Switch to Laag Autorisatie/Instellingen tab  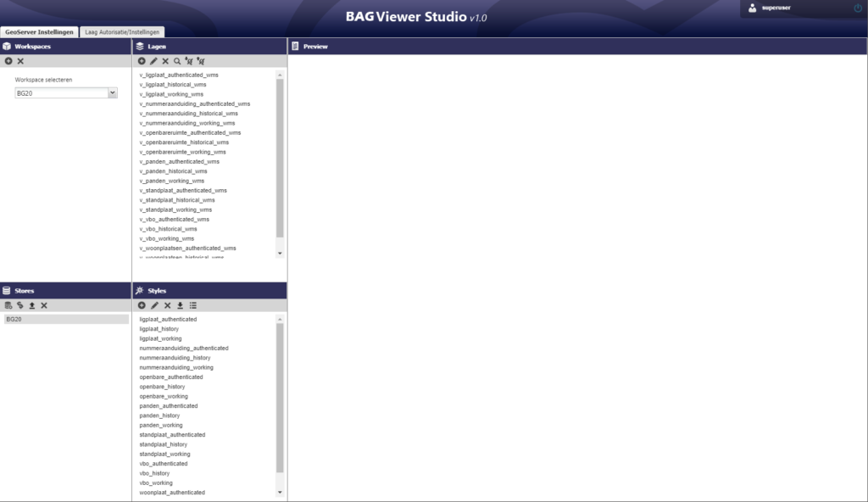coord(122,32)
